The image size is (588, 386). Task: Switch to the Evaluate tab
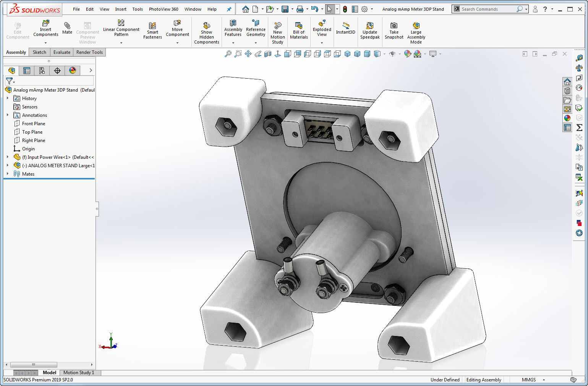(x=62, y=52)
